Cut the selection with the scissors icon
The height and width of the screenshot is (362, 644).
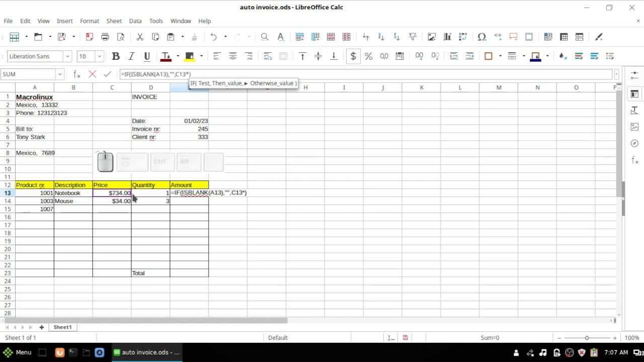(140, 37)
